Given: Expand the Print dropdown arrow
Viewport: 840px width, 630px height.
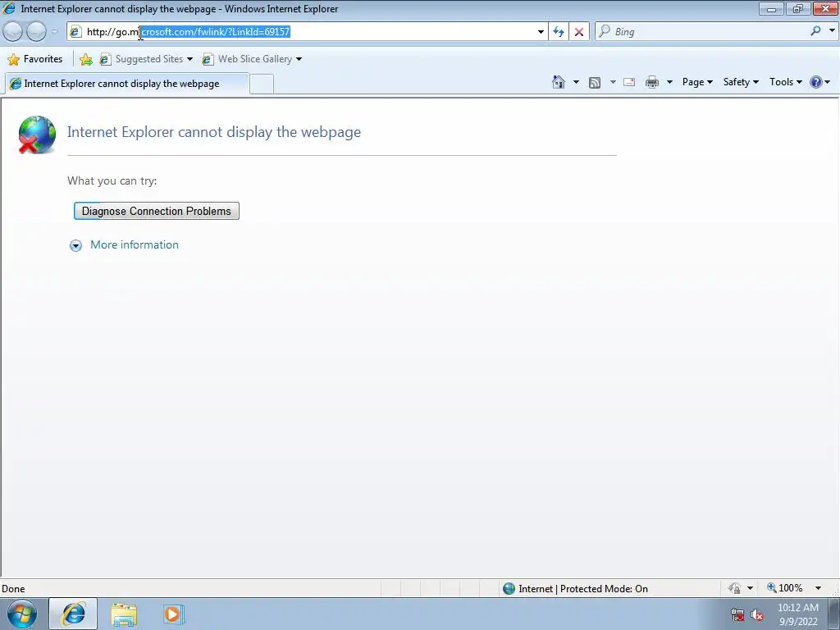Looking at the screenshot, I should (x=669, y=82).
